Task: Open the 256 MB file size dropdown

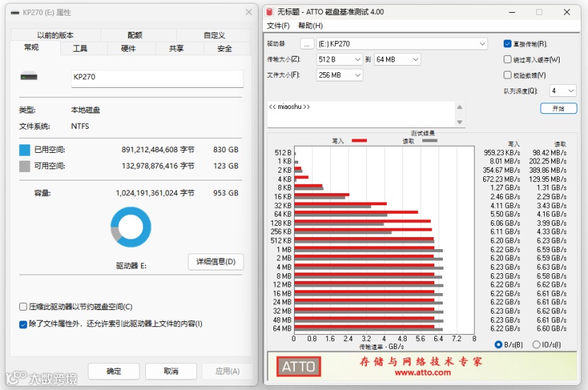Action: [x=339, y=75]
